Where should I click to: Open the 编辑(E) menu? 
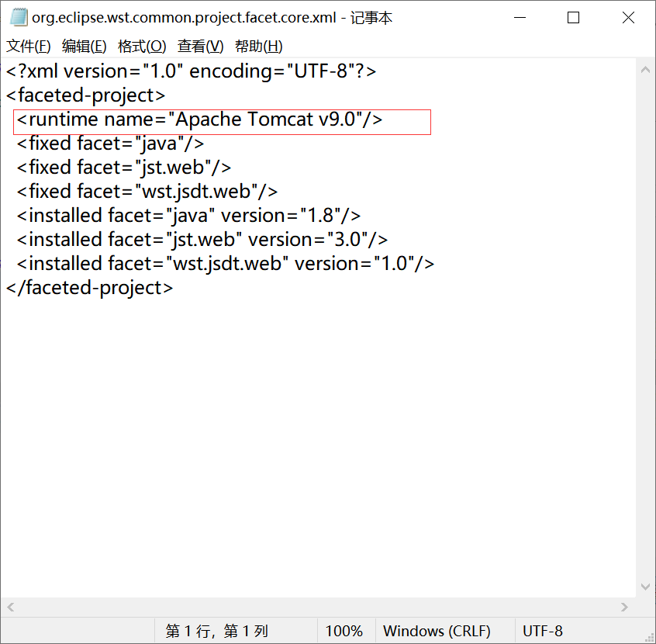pos(84,46)
